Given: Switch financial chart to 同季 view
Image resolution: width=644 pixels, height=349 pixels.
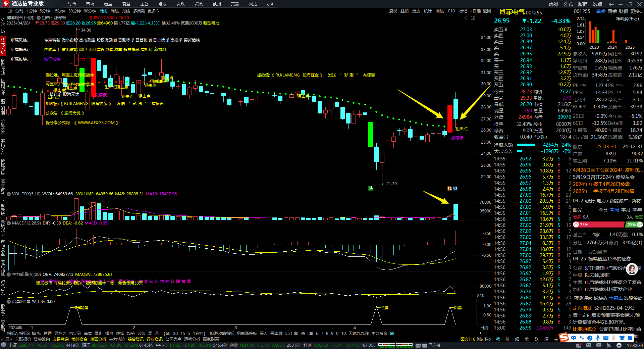Looking at the screenshot, I should [x=612, y=11].
